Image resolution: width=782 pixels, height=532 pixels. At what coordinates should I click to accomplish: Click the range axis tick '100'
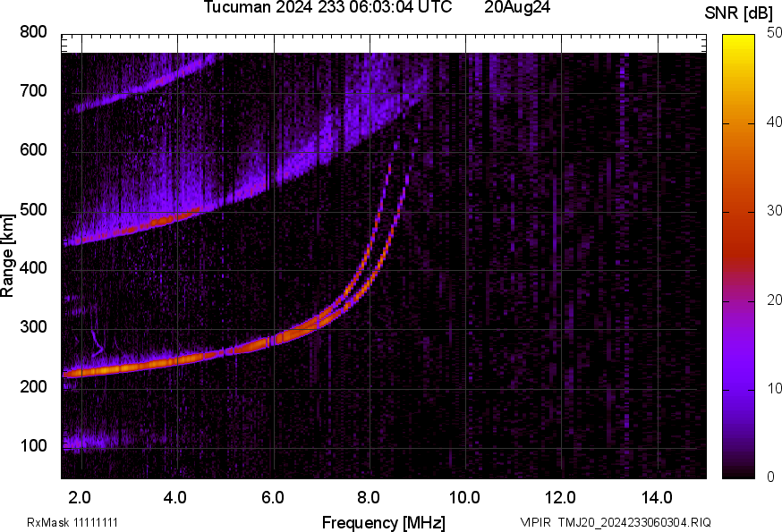pos(33,445)
